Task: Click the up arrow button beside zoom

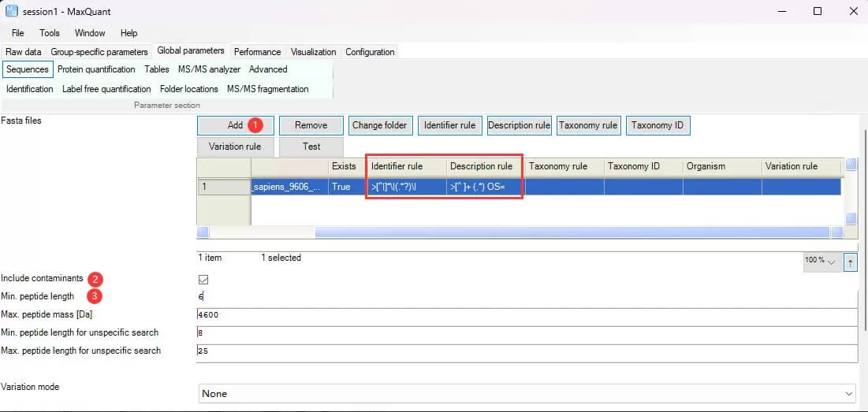Action: 851,262
